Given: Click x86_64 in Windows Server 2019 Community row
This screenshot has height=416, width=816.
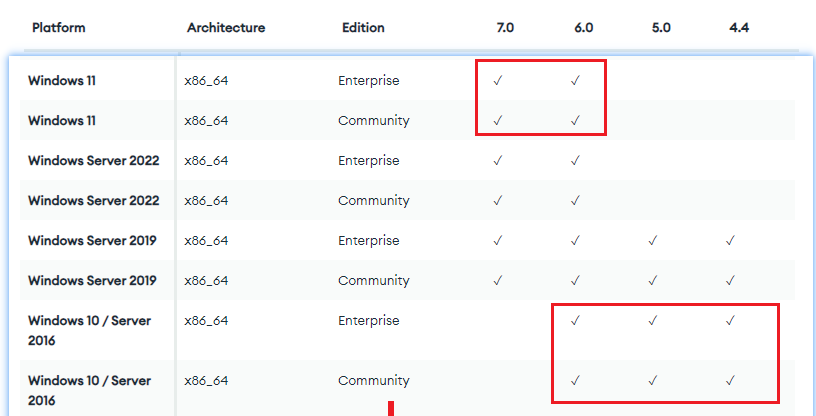Looking at the screenshot, I should tap(206, 282).
